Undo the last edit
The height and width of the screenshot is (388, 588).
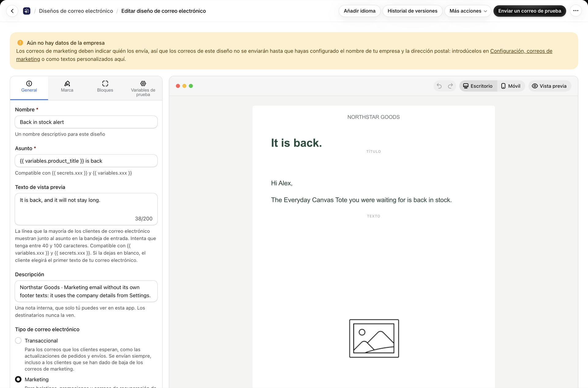click(439, 86)
